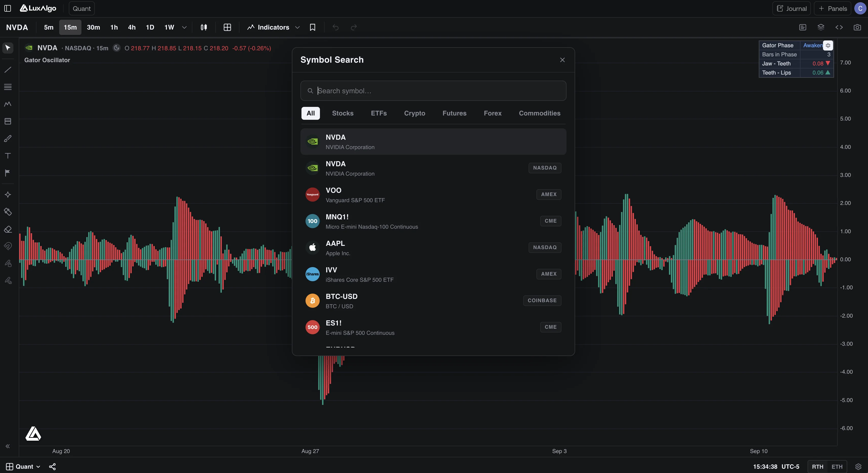Open the code editor brackets icon
Screen dimensions: 868x473
tap(839, 27)
